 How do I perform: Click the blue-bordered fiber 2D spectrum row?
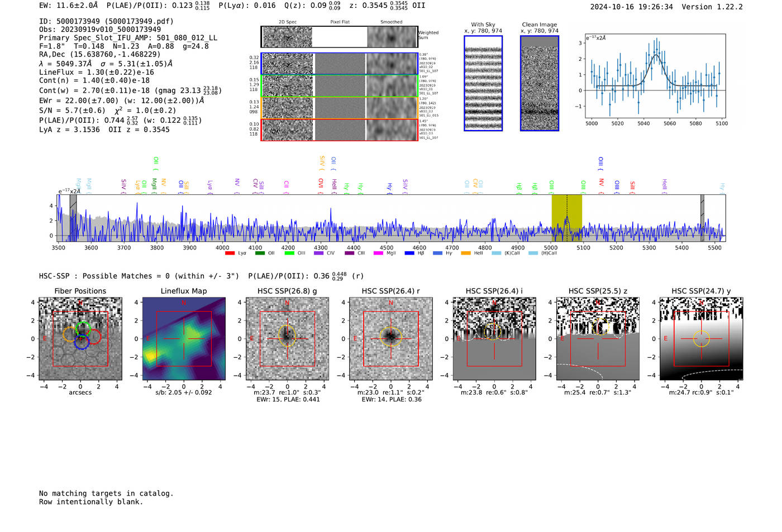click(340, 64)
